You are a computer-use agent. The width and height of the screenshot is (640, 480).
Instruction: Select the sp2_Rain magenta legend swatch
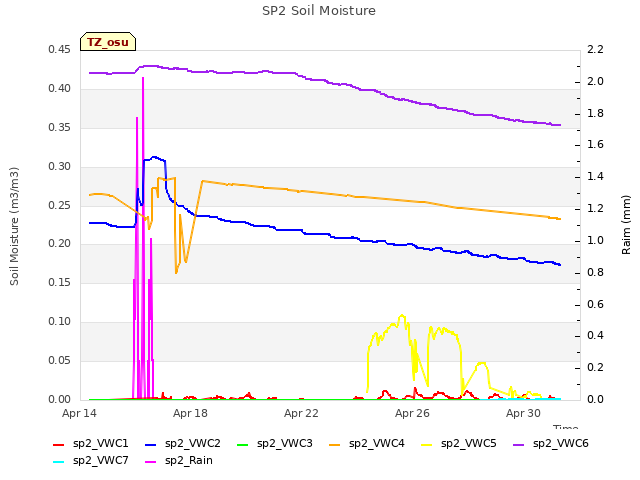pos(151,462)
